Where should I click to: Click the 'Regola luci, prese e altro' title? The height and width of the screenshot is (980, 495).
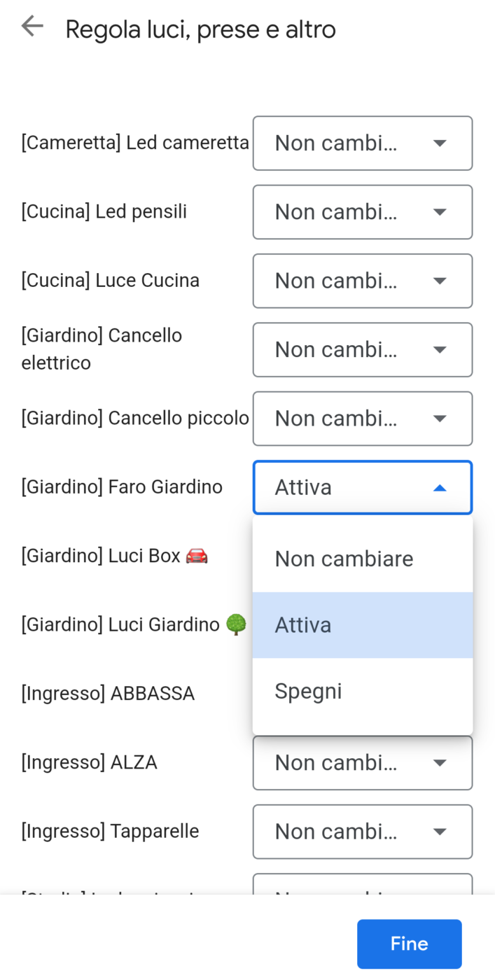(200, 29)
